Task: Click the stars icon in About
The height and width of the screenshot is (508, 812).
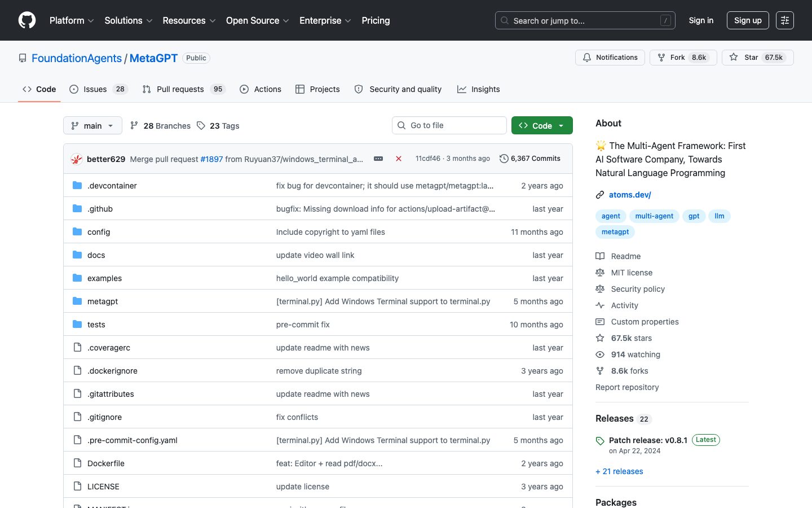Action: (x=600, y=338)
